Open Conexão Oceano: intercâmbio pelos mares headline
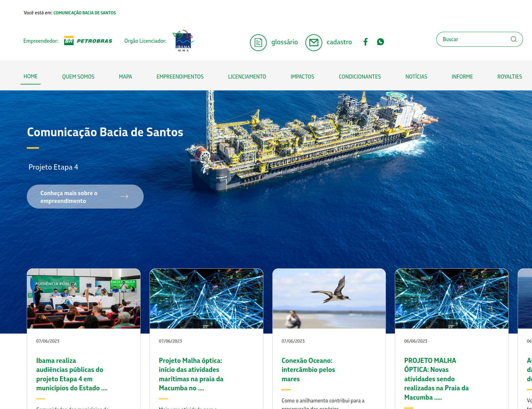This screenshot has height=409, width=532. point(308,369)
